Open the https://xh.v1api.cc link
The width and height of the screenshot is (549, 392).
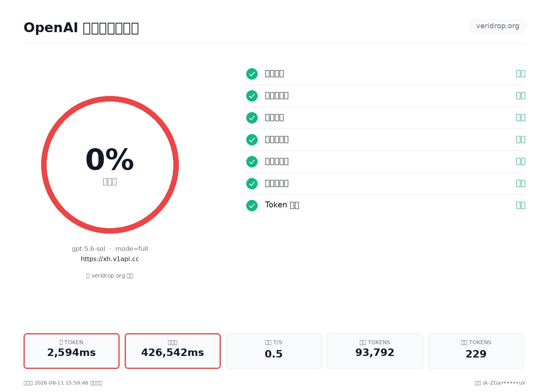point(110,259)
